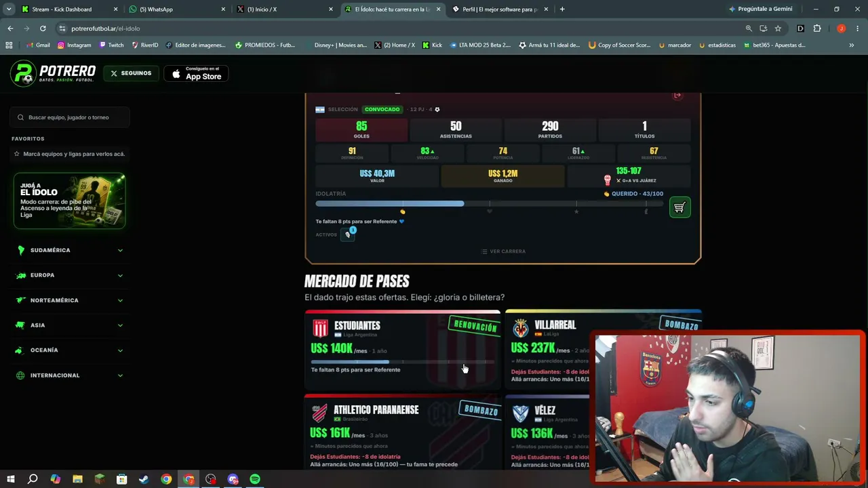Bookmark this page with the star icon
Viewport: 868px width, 488px height.
coord(778,28)
